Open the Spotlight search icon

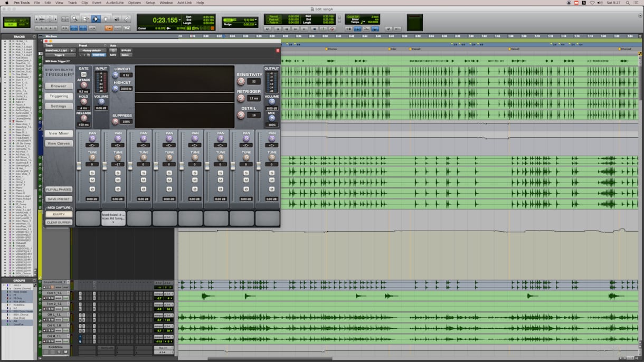pos(628,3)
